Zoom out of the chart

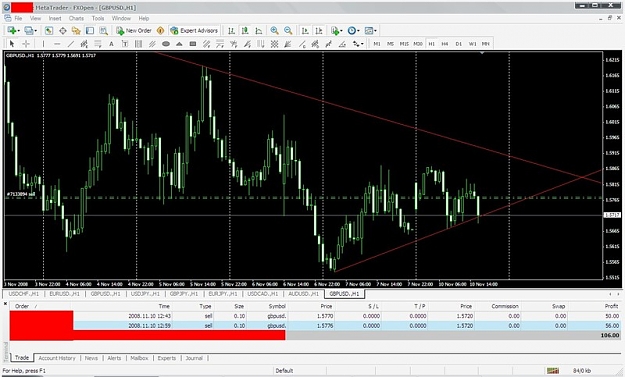[x=288, y=30]
